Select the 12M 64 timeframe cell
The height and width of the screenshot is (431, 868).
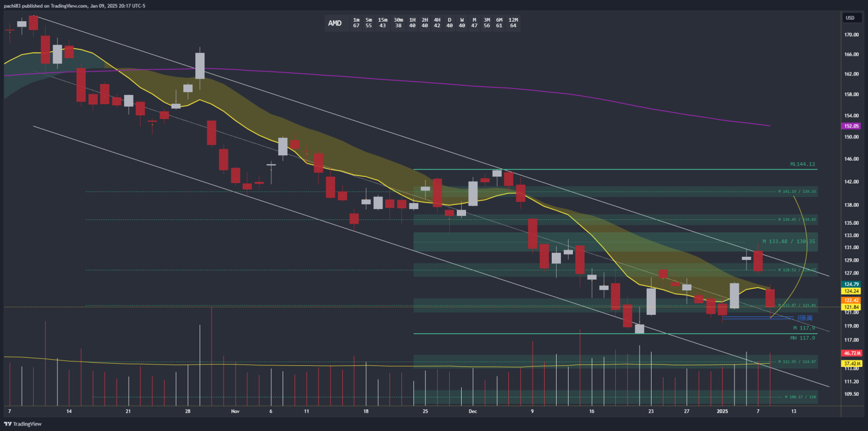[513, 23]
